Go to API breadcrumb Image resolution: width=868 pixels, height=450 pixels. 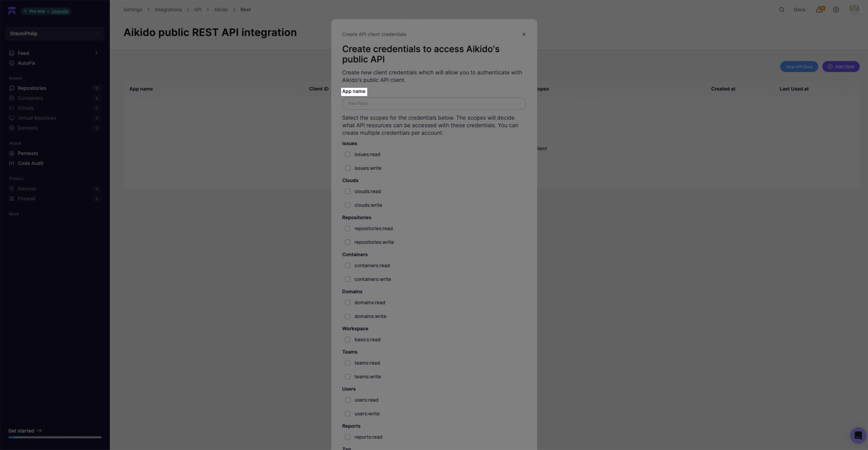[x=198, y=10]
